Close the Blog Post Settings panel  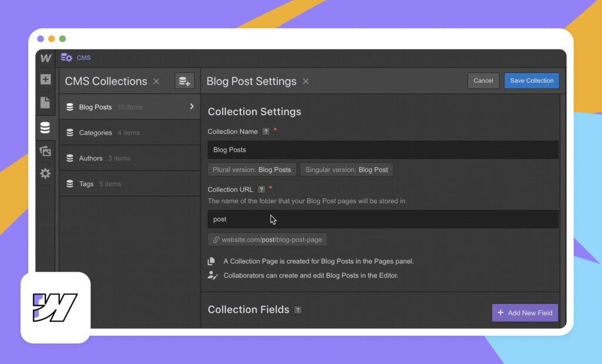click(x=306, y=81)
